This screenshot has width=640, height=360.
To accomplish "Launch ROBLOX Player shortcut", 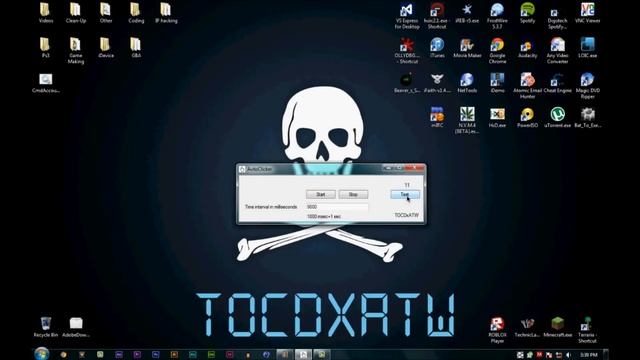I will 497,330.
